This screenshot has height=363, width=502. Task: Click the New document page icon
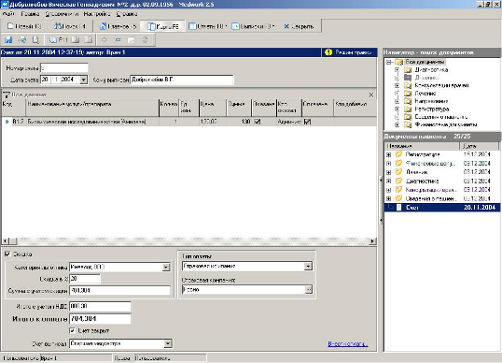[x=10, y=26]
